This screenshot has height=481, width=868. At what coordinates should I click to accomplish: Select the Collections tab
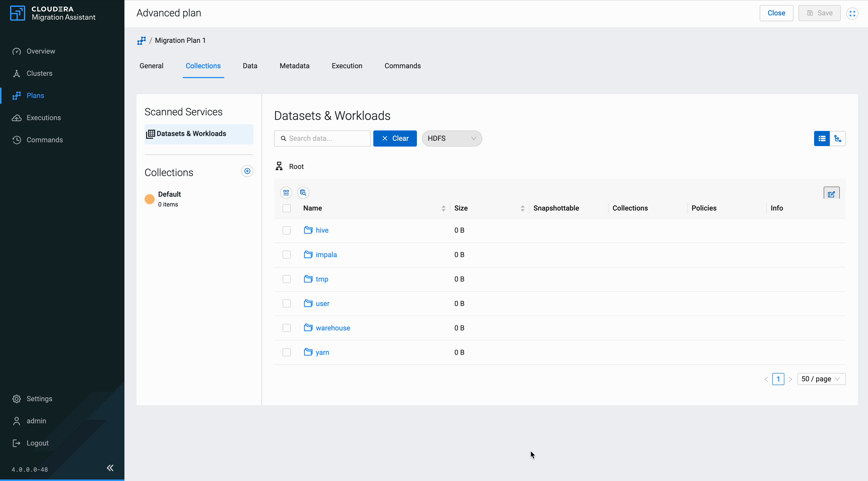tap(203, 66)
